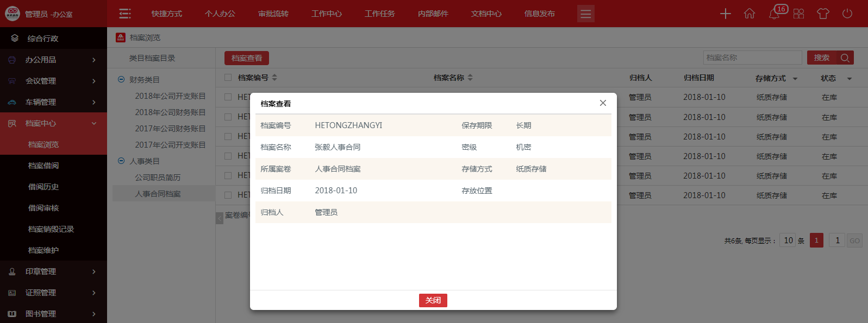This screenshot has height=323, width=868.
Task: Check the last archive row checkbox
Action: 228,195
